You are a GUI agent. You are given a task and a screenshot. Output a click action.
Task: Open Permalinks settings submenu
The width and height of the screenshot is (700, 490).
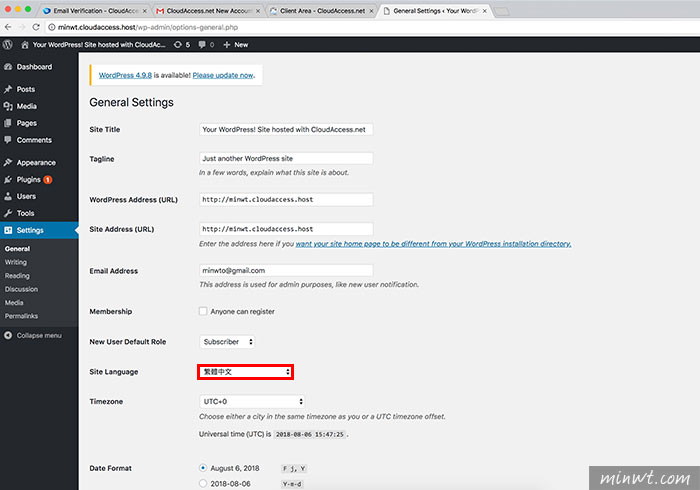click(x=21, y=316)
